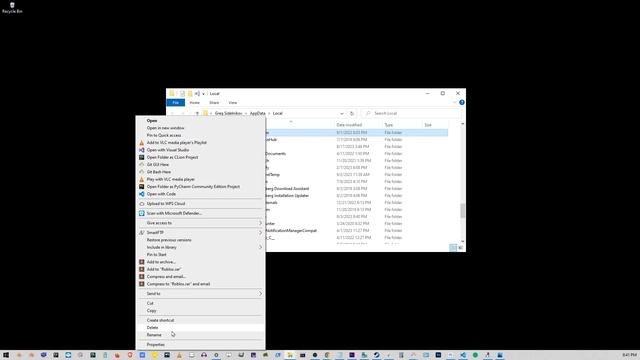
Task: Click the Visual Studio icon in context menu
Action: point(142,150)
